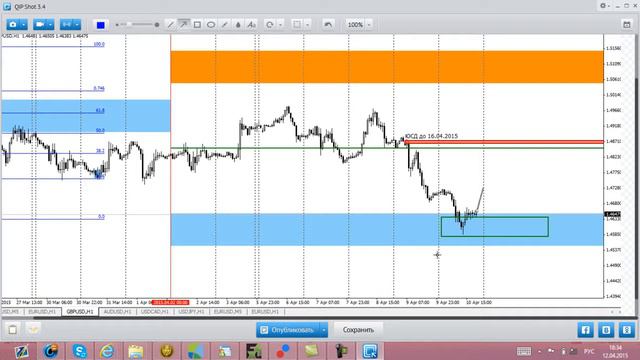The height and width of the screenshot is (360, 640).
Task: Click the camera screenshot capture button
Action: 13,24
